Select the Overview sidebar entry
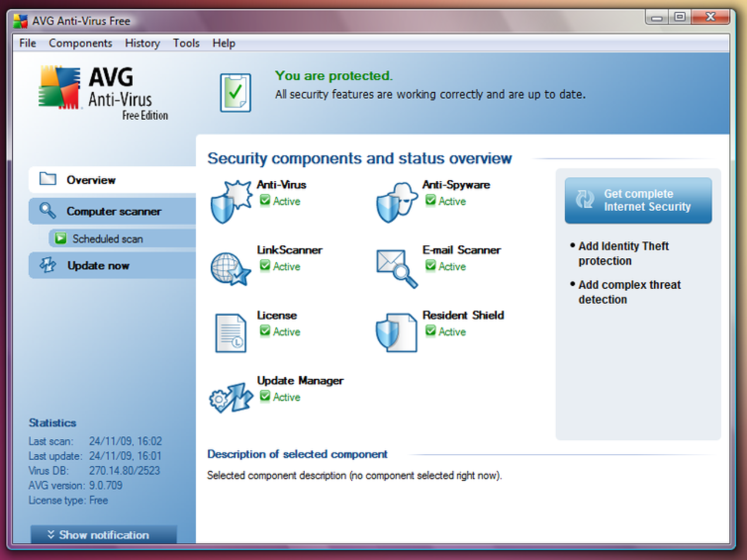Image resolution: width=747 pixels, height=560 pixels. click(x=91, y=180)
